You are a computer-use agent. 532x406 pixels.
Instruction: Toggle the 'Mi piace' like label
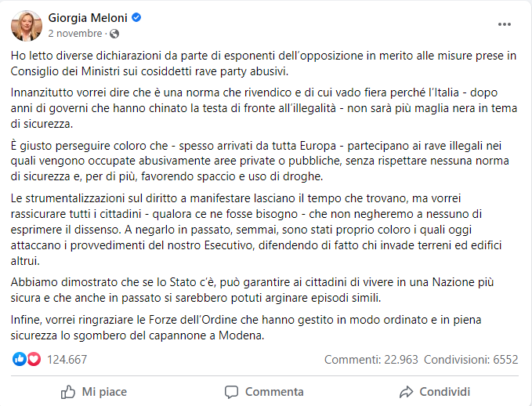pos(104,391)
